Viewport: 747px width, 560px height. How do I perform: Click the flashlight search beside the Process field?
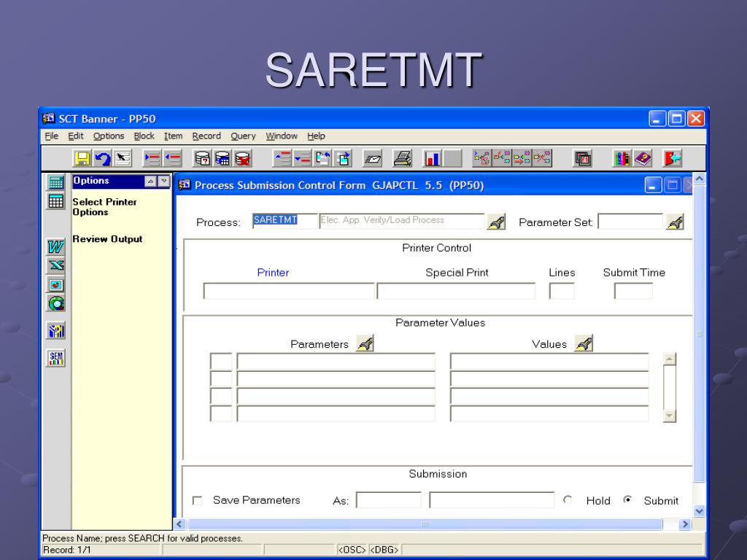496,222
